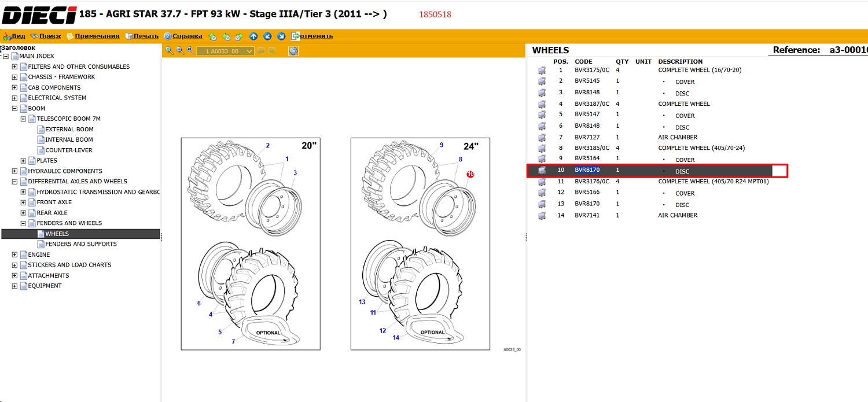
Task: Zoom in on the diagram
Action: (169, 51)
